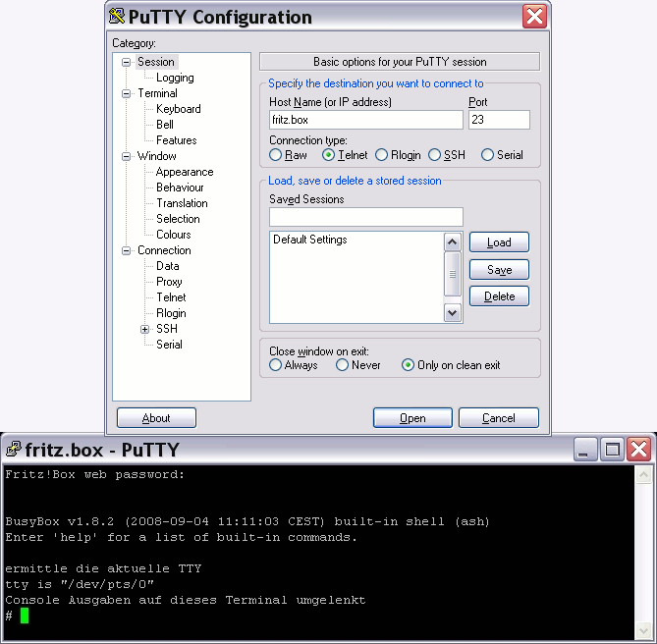657x644 pixels.
Task: Collapse the Session tree node
Action: click(x=126, y=63)
